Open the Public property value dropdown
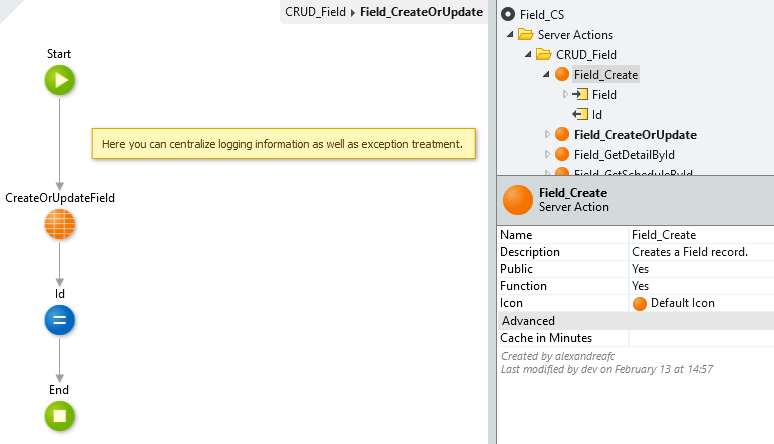 [x=700, y=269]
